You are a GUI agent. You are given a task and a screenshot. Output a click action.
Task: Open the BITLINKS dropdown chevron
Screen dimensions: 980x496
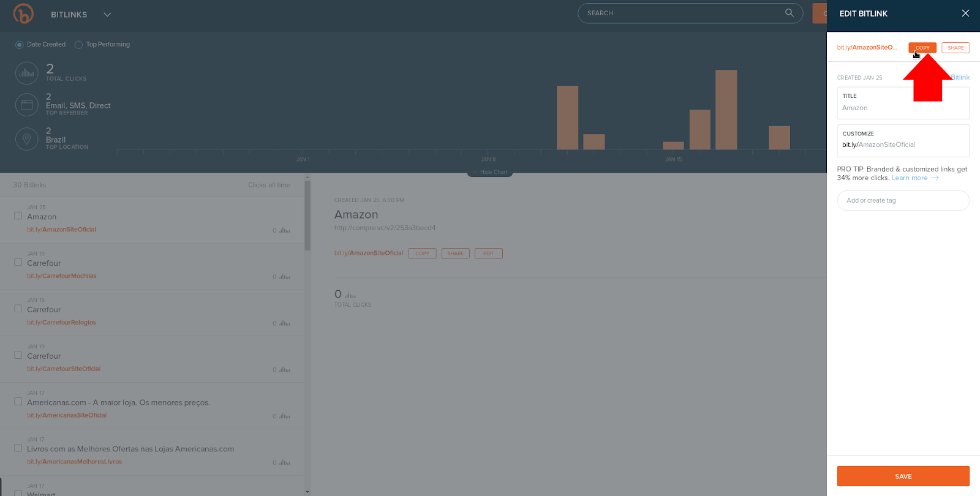click(x=107, y=15)
